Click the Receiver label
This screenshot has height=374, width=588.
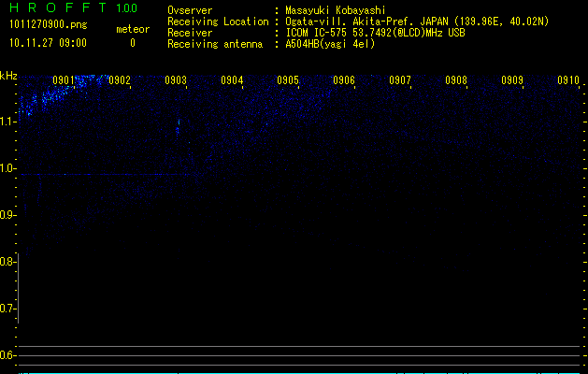coord(190,33)
